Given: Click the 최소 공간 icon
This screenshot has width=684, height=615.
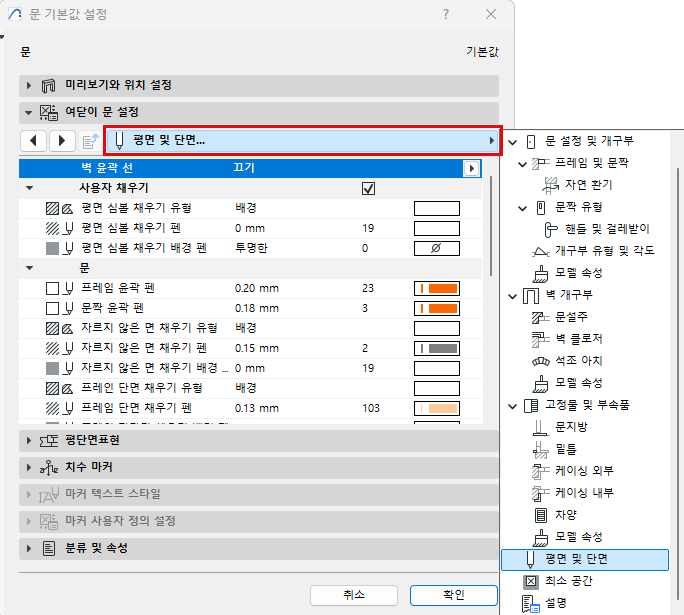Looking at the screenshot, I should click(530, 581).
